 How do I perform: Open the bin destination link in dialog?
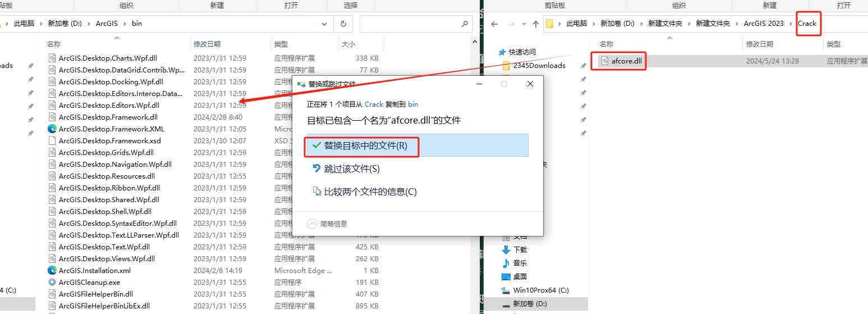pyautogui.click(x=412, y=104)
